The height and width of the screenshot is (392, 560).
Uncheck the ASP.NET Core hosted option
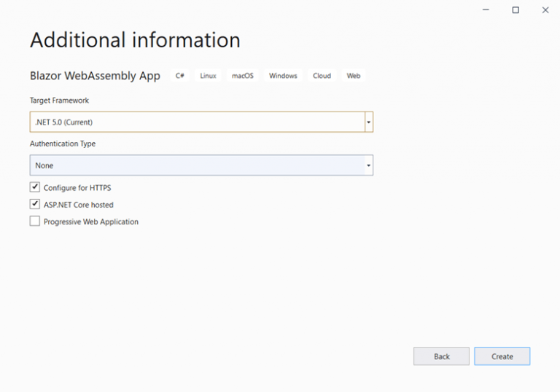pos(35,205)
